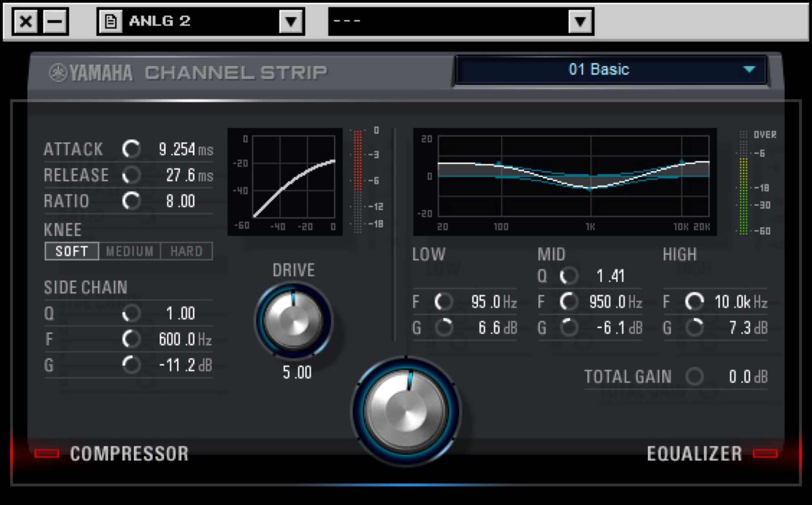The image size is (812, 505).
Task: Click the Side Chain Q knob
Action: (x=131, y=313)
